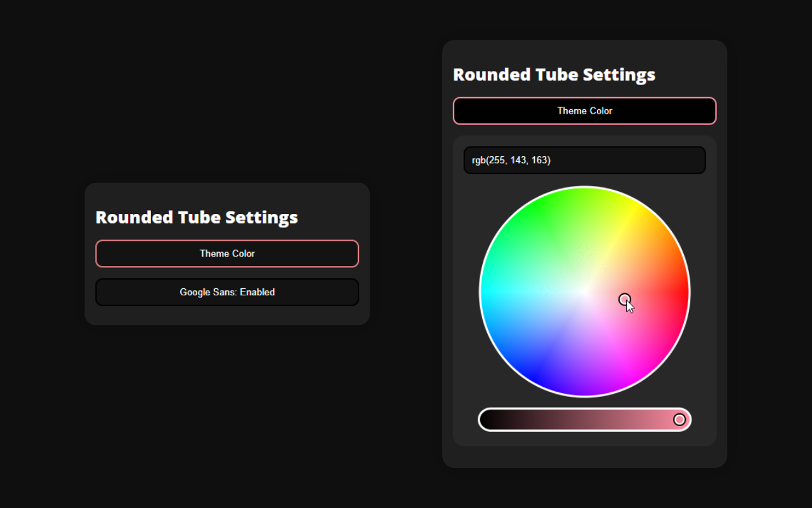Click the rgb(255, 143, 163) color input field
This screenshot has height=508, width=812.
[x=584, y=160]
